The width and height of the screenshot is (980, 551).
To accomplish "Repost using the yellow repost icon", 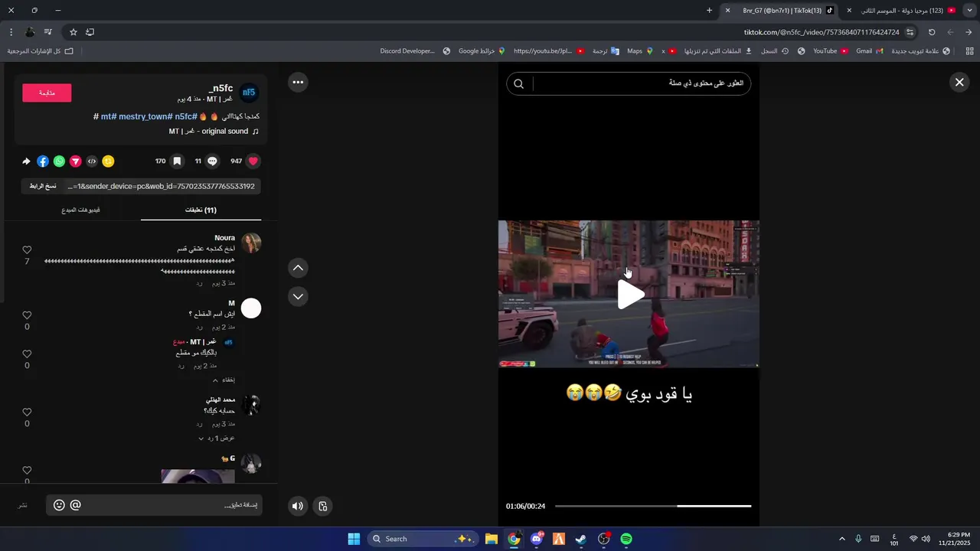I will click(x=109, y=161).
